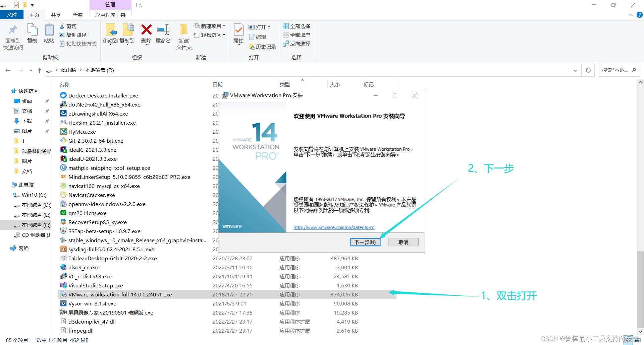
Task: Open the New item (新建项目) dropdown
Action: (210, 26)
